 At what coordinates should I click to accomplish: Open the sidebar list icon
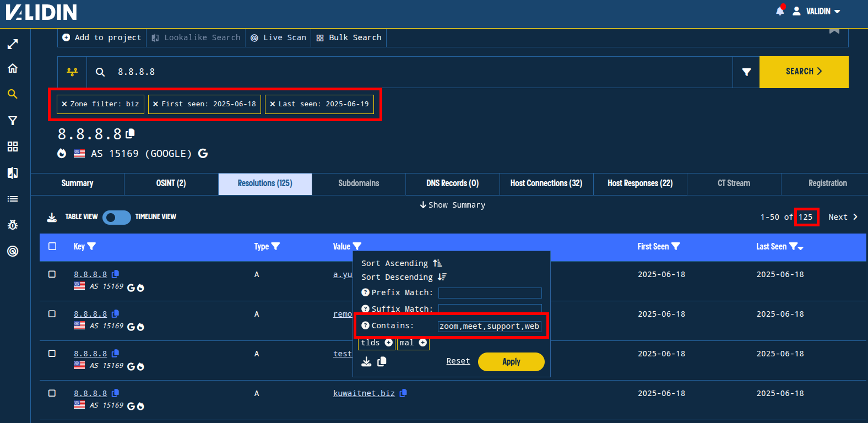[13, 199]
